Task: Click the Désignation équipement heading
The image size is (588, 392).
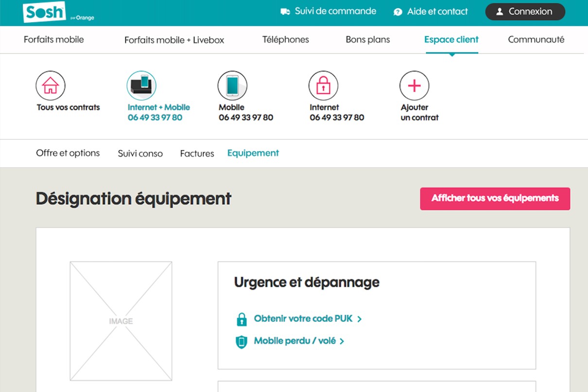Action: tap(134, 199)
